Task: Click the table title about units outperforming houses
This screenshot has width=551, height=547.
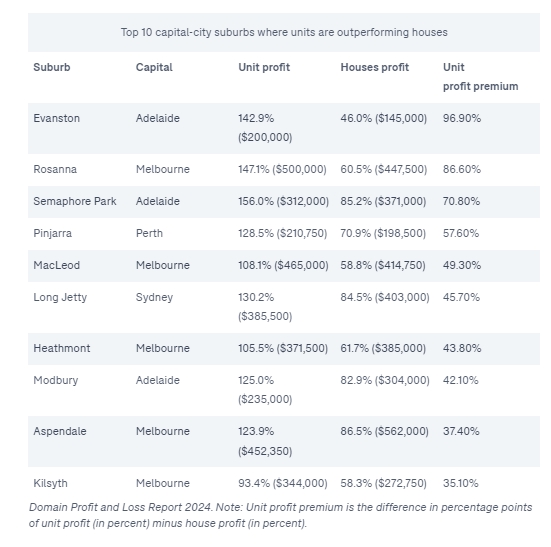Action: click(x=284, y=32)
